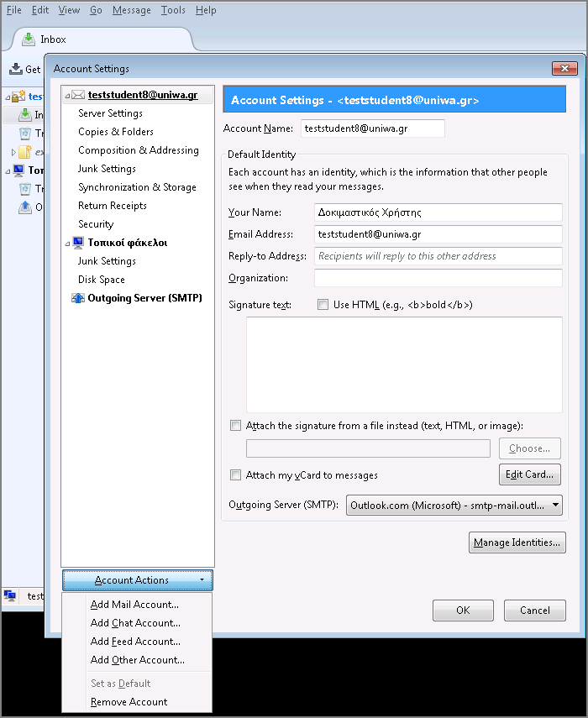Viewport: 588px width, 718px height.
Task: Close the Account Settings dialog
Action: click(564, 68)
